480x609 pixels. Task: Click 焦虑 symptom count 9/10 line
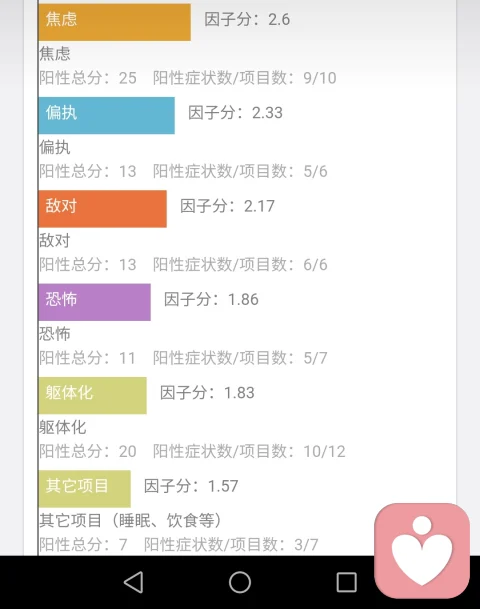(245, 78)
